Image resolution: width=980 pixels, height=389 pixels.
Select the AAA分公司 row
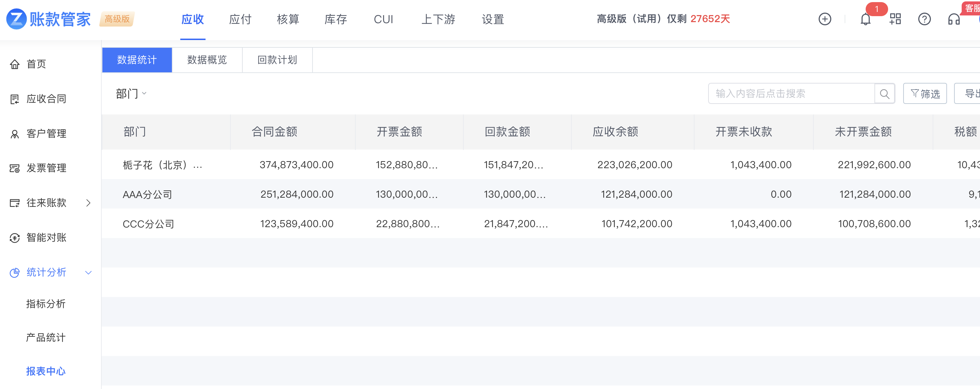(541, 194)
